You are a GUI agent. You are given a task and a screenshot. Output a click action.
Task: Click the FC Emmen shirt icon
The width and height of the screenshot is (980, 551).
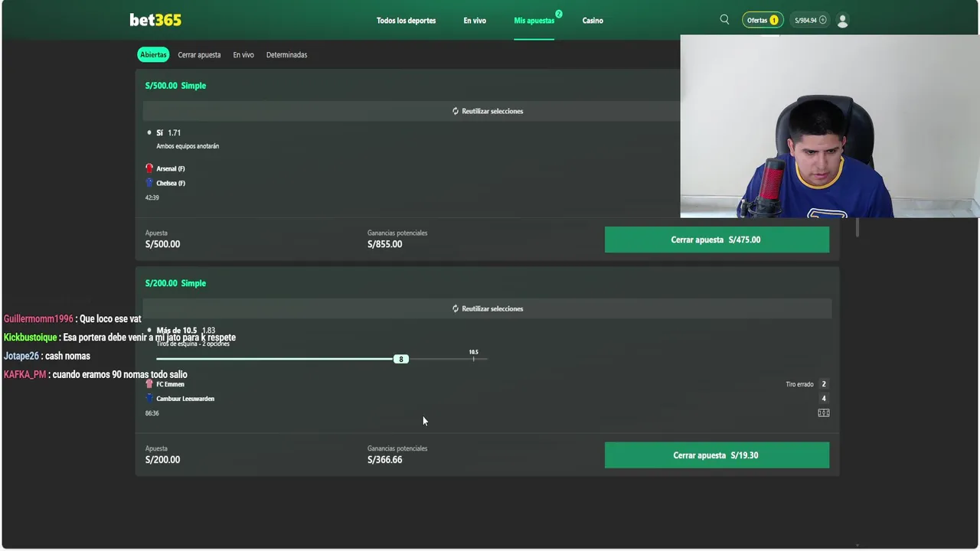(x=149, y=384)
